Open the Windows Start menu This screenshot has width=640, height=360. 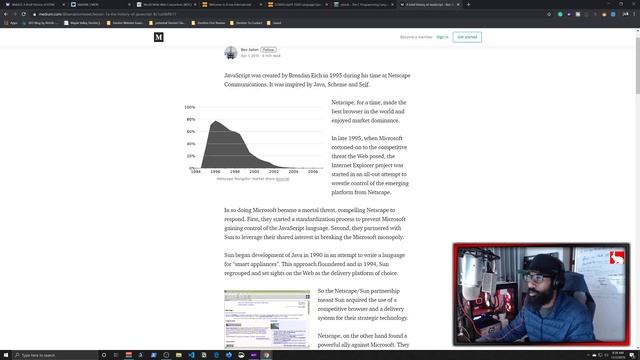6,355
